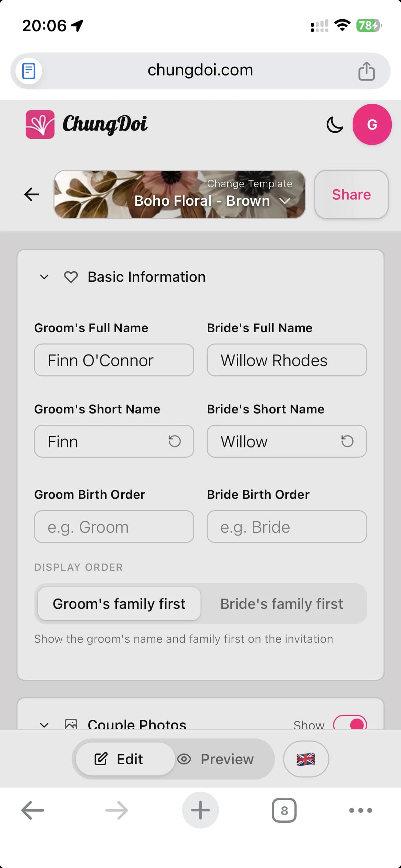The image size is (401, 868).
Task: Select Bride's family first display order
Action: [282, 604]
